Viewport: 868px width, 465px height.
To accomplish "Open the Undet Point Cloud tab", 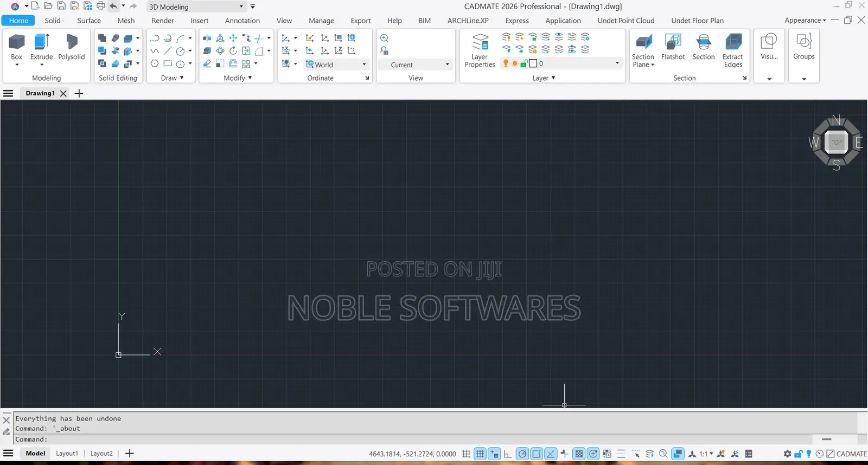I will pos(626,21).
